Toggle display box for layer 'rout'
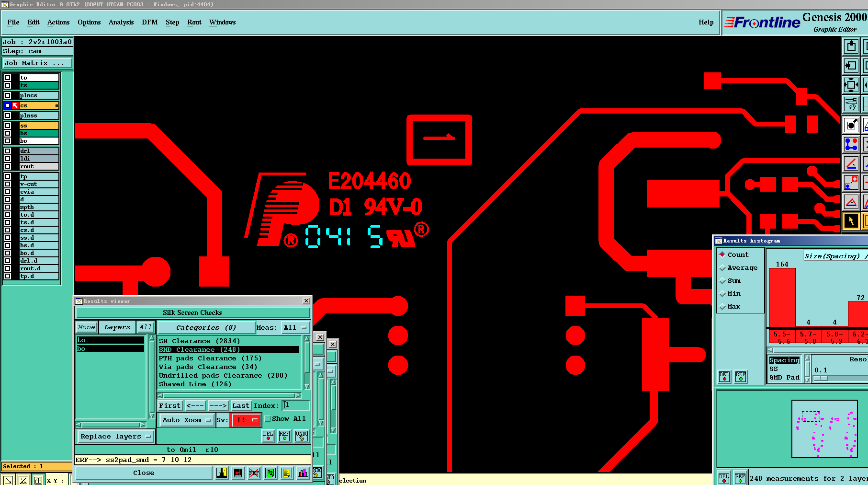Image resolution: width=868 pixels, height=485 pixels. (x=8, y=166)
